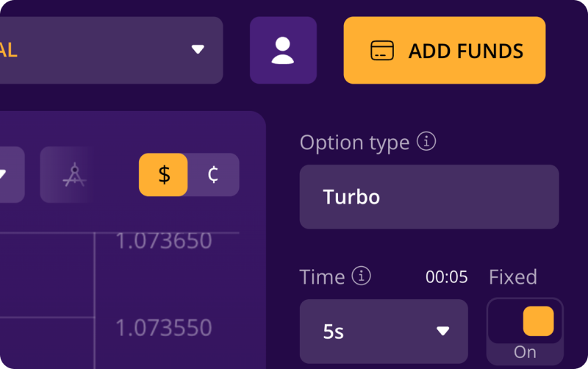Screen dimensions: 588x369
Task: Expand the account dropdown arrow
Action: pyautogui.click(x=198, y=49)
